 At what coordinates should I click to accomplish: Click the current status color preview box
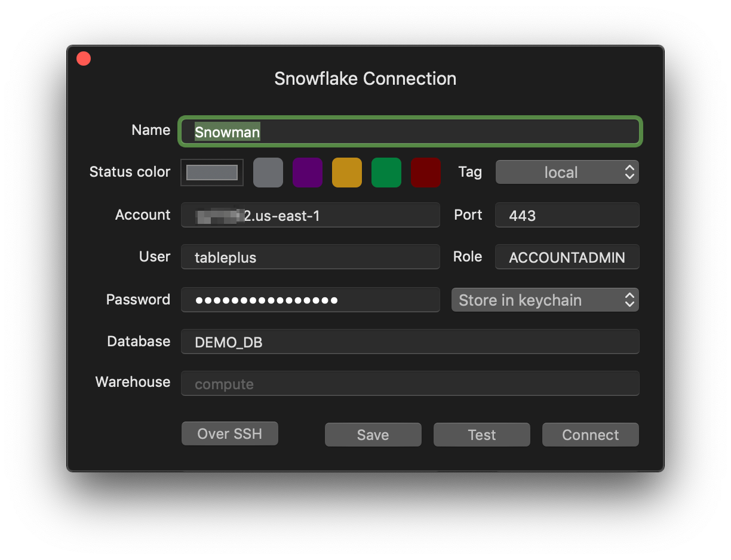coord(211,172)
